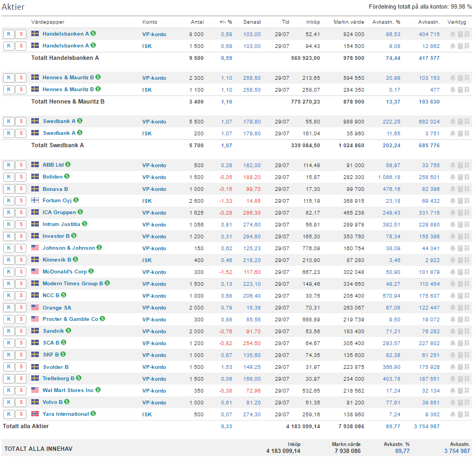Screen dimensions: 476x460
Task: Click the Antal column header
Action: pyautogui.click(x=197, y=22)
